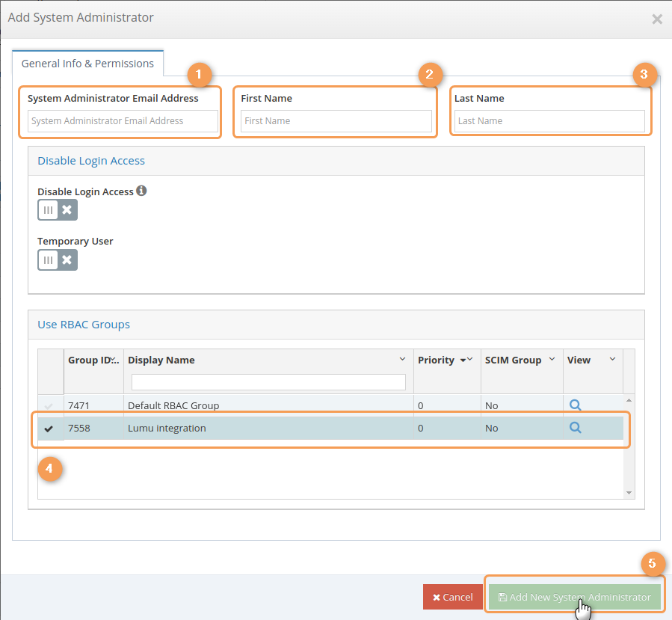Open the SCIM Group column menu
The width and height of the screenshot is (672, 620).
point(552,360)
